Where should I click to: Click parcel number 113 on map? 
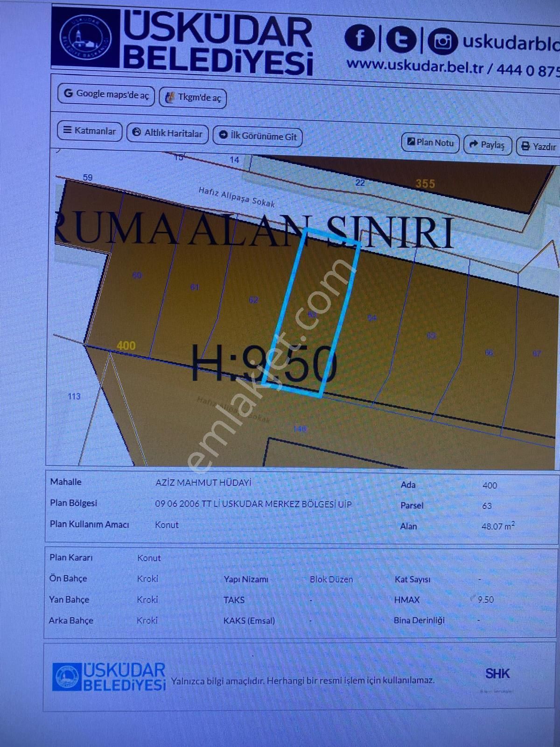click(74, 396)
